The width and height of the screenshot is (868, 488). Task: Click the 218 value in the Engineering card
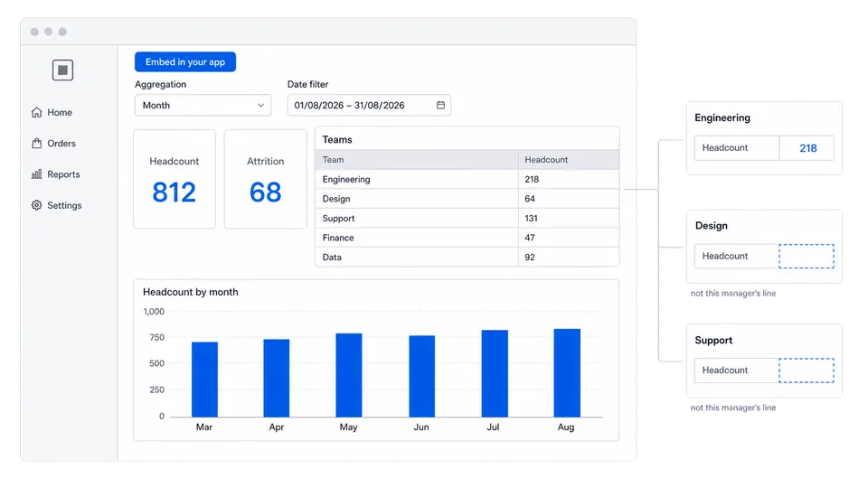[808, 148]
